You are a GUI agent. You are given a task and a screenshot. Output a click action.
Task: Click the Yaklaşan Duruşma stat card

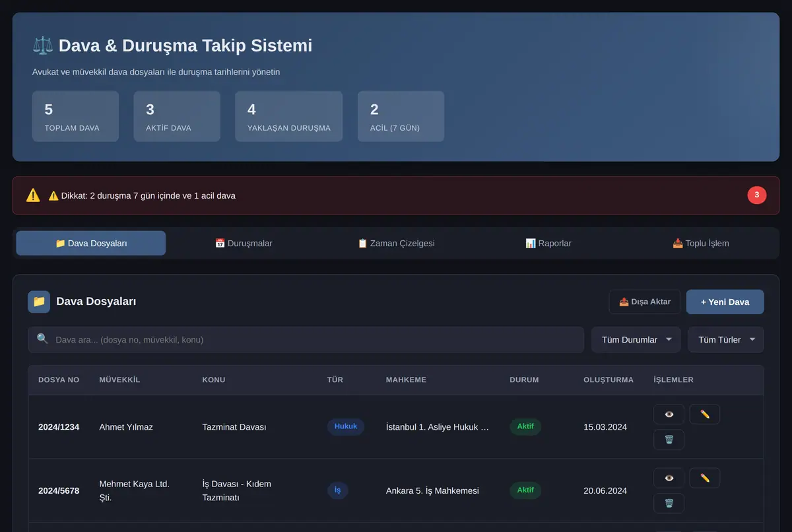pos(289,116)
